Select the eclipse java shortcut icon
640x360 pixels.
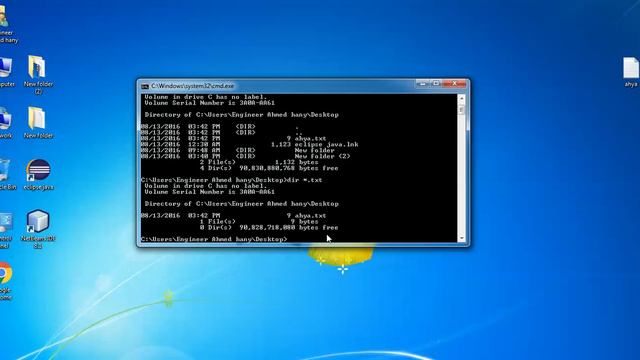point(38,174)
